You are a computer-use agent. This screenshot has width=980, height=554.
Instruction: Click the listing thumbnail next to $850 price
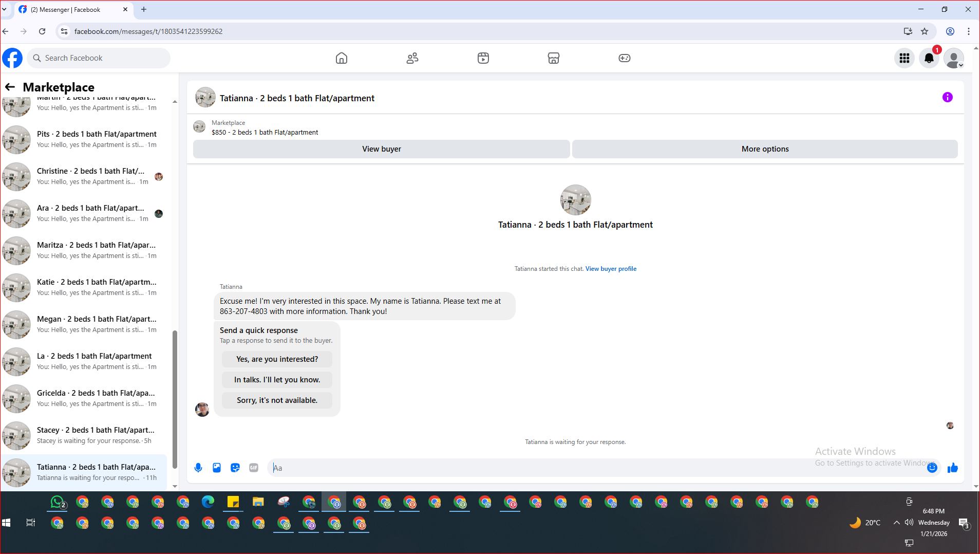[x=199, y=126]
